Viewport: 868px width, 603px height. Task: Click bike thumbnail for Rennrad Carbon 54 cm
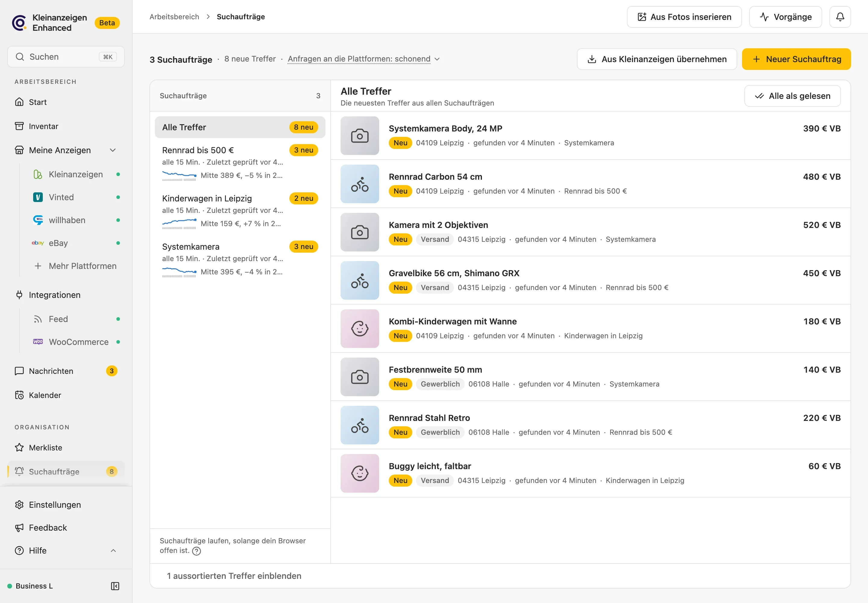pyautogui.click(x=360, y=184)
